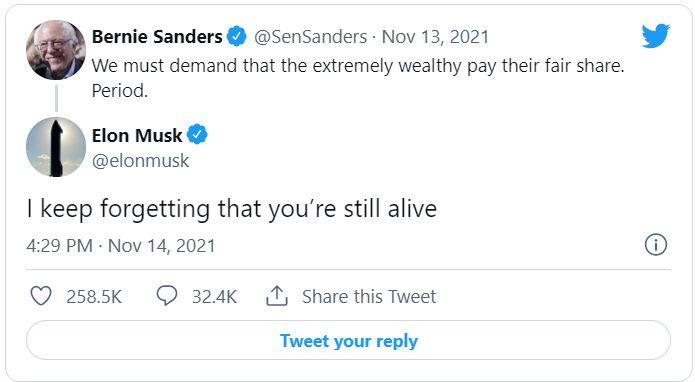Click the Elon Musk name
This screenshot has height=382, width=695.
137,135
